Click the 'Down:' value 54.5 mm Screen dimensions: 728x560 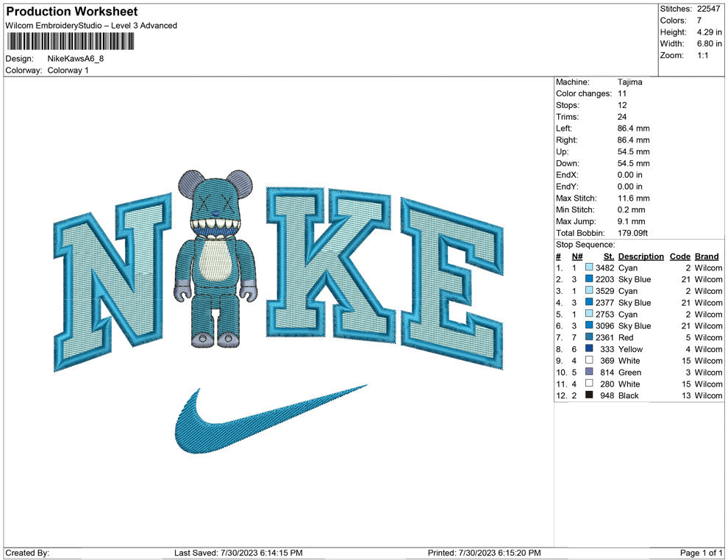[634, 163]
